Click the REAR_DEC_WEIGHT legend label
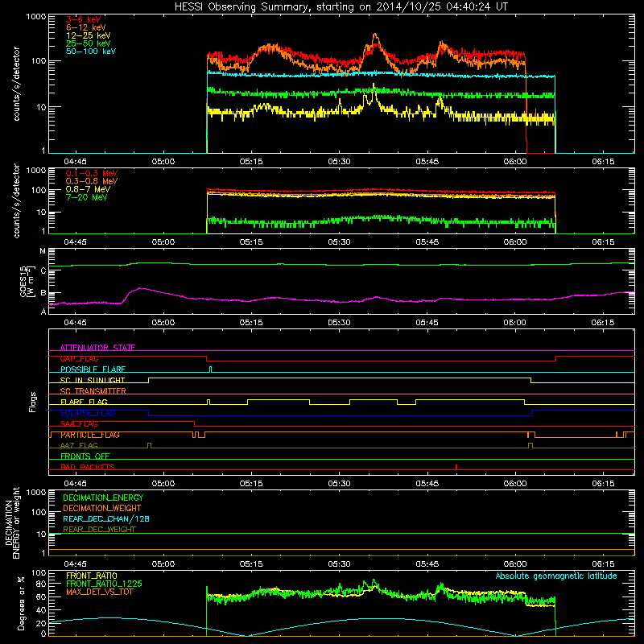 pyautogui.click(x=99, y=530)
